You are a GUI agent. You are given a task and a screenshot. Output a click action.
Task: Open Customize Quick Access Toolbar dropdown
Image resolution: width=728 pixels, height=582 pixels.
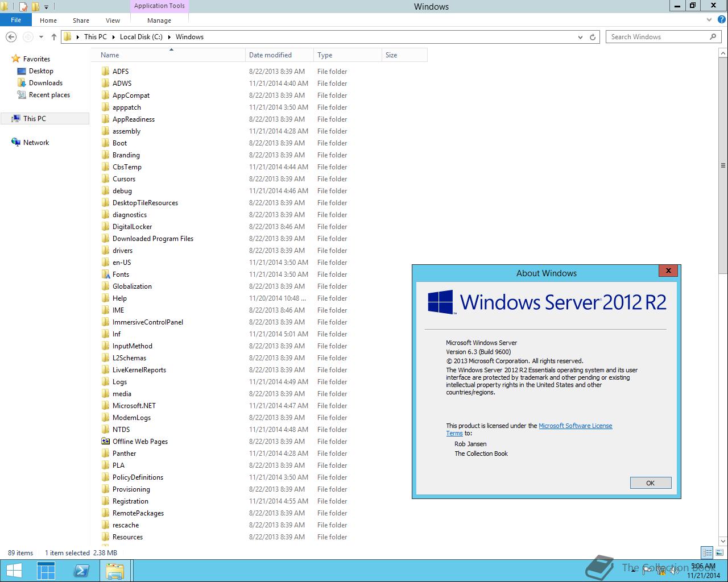pyautogui.click(x=47, y=7)
